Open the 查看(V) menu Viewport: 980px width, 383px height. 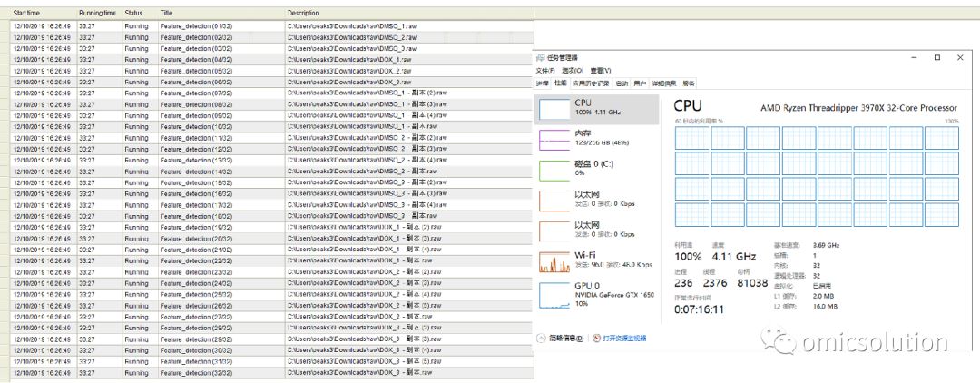pos(601,71)
